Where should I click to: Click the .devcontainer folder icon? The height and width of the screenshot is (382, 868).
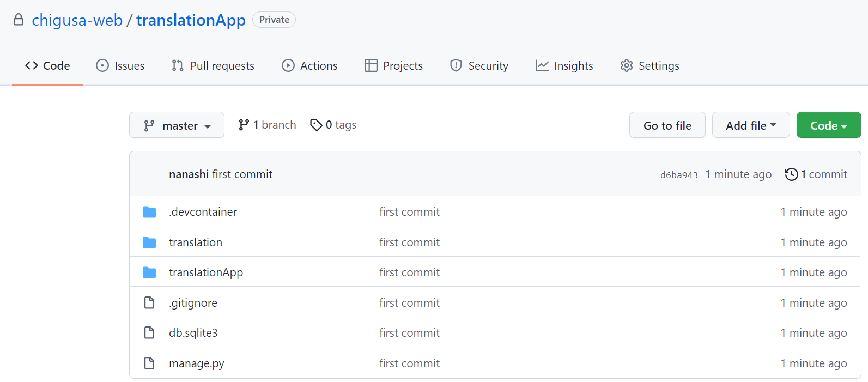(149, 212)
